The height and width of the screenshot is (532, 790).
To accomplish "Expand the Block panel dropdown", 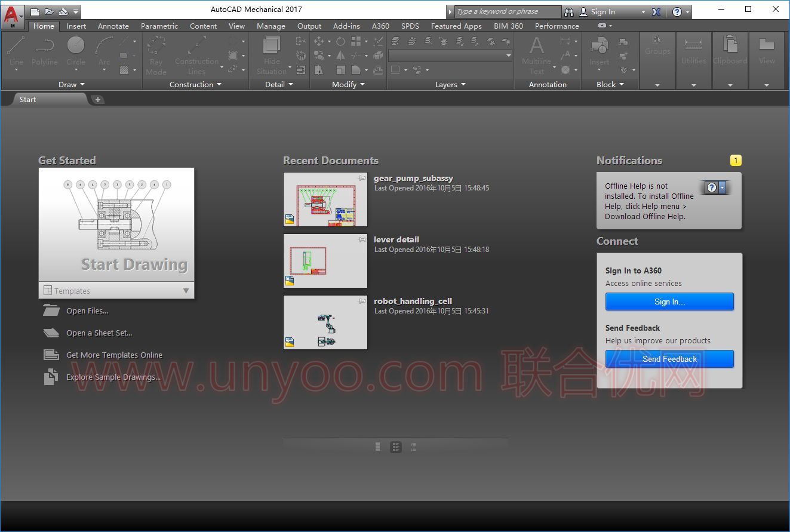I will [x=610, y=84].
